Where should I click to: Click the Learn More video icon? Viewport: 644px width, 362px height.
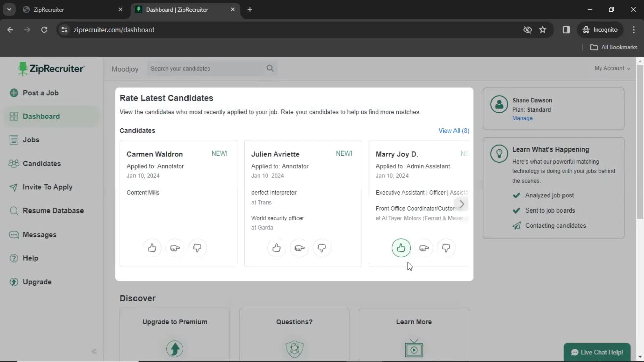click(x=414, y=348)
